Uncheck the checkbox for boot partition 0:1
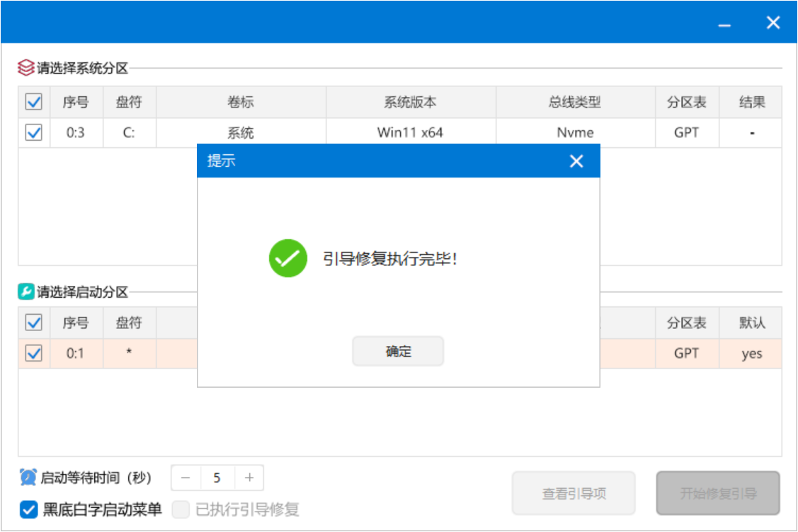 pos(33,353)
